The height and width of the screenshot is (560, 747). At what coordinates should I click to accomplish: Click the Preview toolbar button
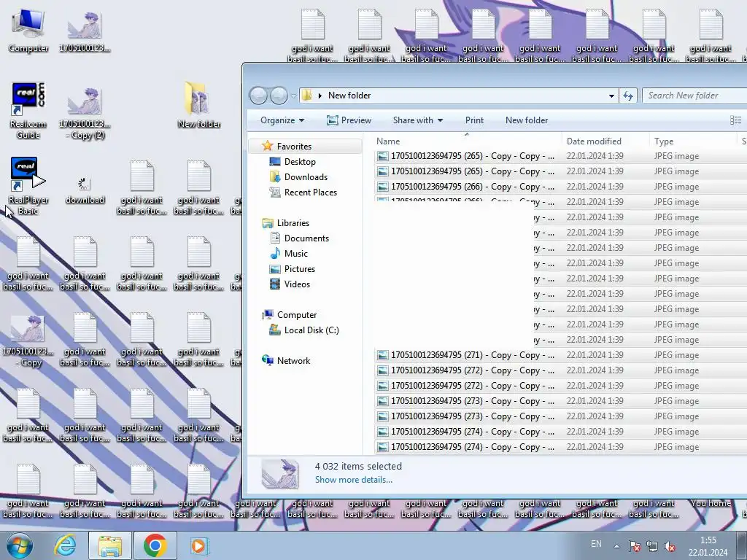click(349, 120)
